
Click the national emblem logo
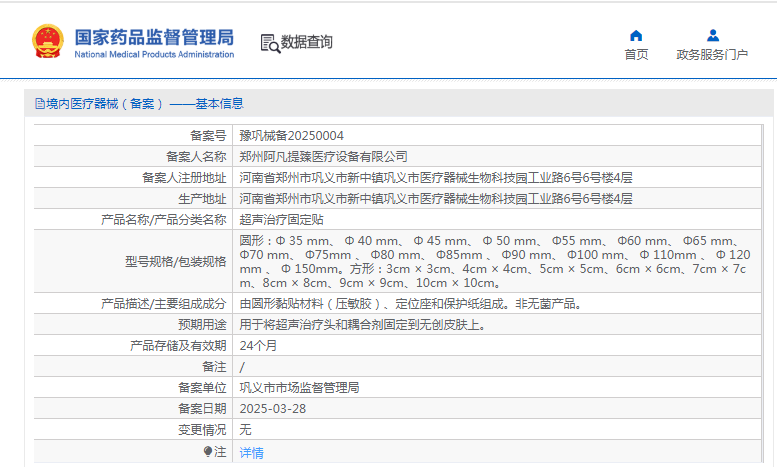48,42
